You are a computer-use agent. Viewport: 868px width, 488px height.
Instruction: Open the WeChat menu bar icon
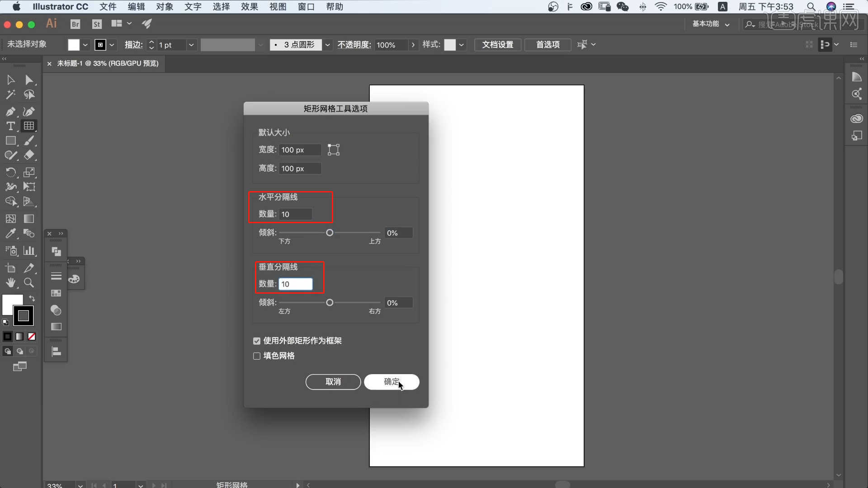pyautogui.click(x=623, y=7)
